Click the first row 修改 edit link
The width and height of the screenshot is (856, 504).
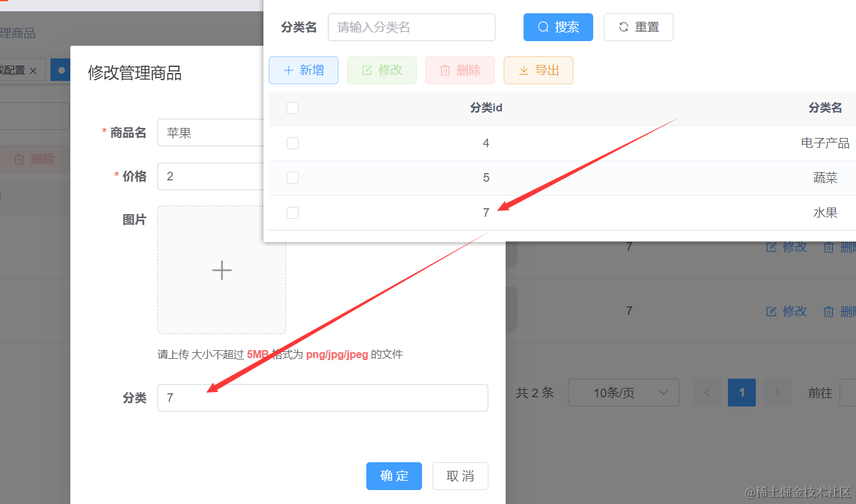tap(786, 247)
